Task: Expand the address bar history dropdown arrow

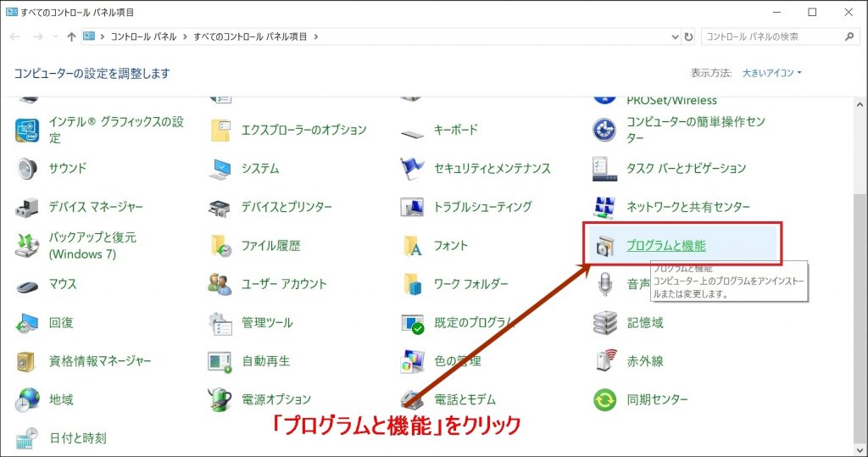Action: tap(675, 37)
